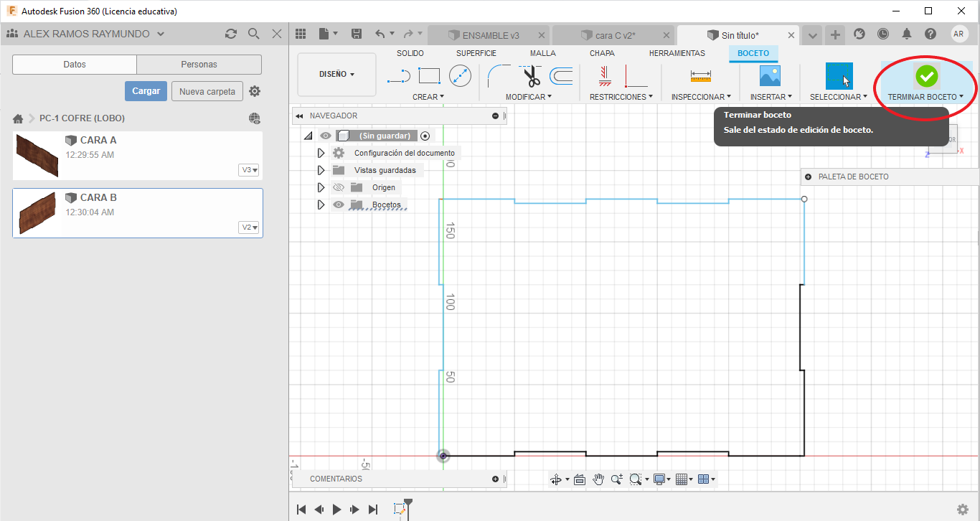Image resolution: width=980 pixels, height=521 pixels.
Task: Toggle visibility of the (Sin guardar) root component
Action: pyautogui.click(x=326, y=136)
